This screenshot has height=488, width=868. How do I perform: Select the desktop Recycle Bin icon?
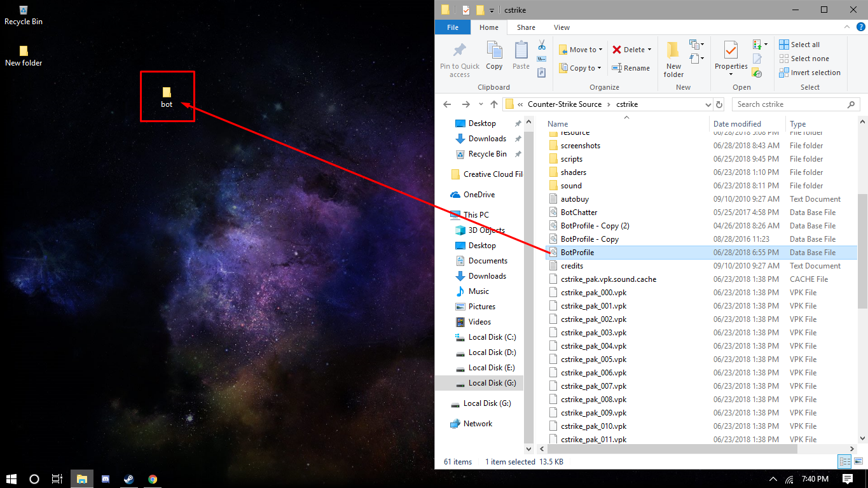pos(24,15)
